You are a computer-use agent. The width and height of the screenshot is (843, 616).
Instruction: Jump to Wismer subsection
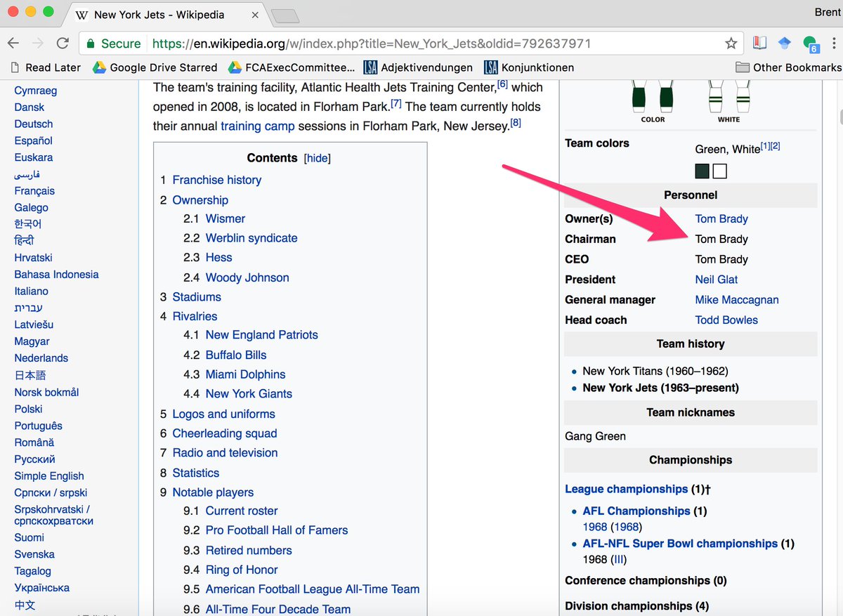pyautogui.click(x=225, y=218)
